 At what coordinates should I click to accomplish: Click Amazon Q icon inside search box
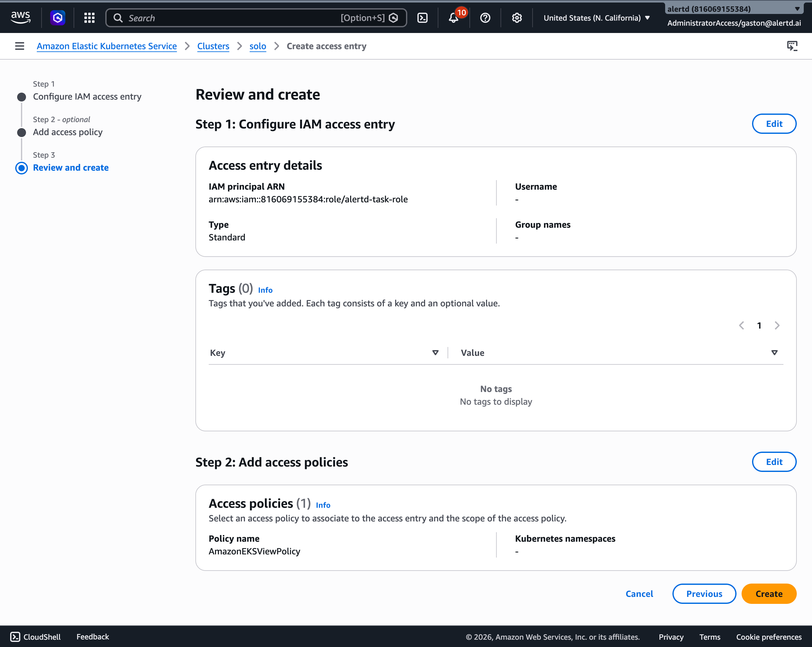pos(394,18)
